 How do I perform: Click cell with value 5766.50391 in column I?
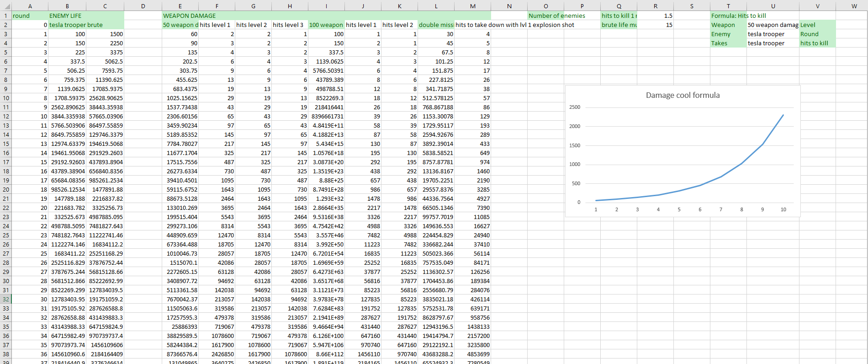[x=326, y=70]
